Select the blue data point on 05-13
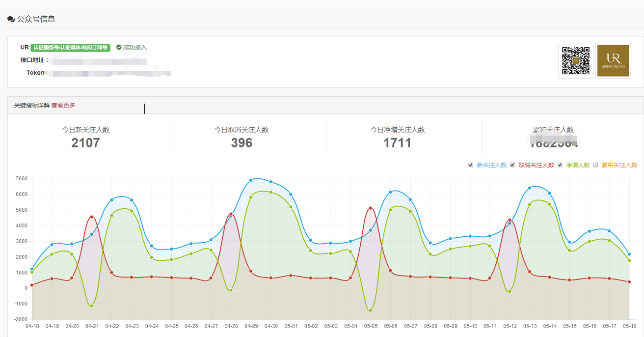The width and height of the screenshot is (644, 337). point(530,188)
